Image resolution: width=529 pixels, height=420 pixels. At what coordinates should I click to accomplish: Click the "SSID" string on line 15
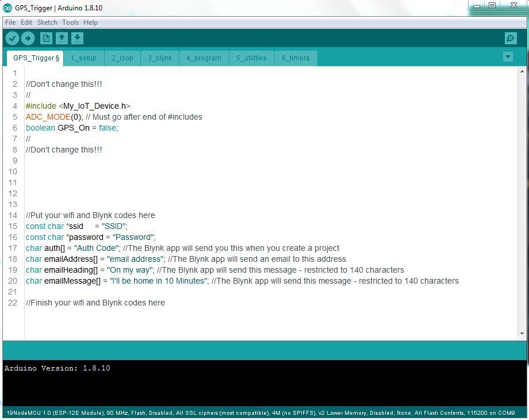pyautogui.click(x=114, y=226)
